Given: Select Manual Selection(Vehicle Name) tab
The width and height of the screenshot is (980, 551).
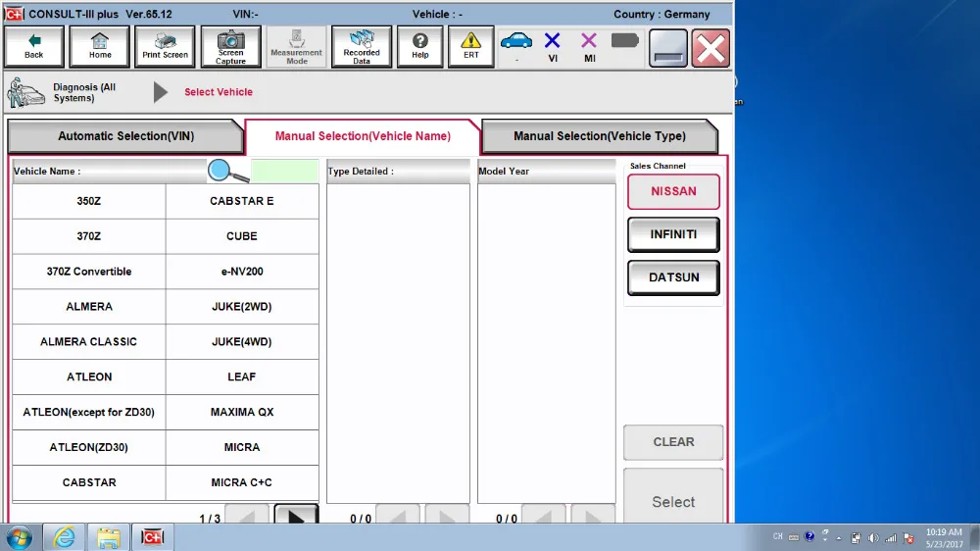Looking at the screenshot, I should point(363,136).
